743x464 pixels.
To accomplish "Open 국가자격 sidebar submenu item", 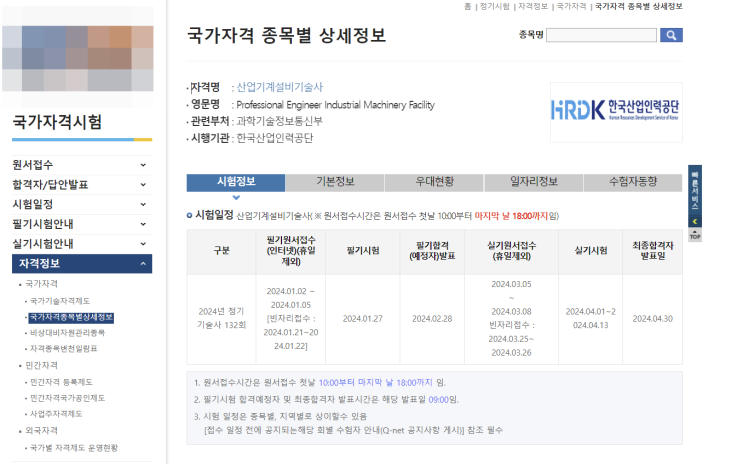I will tap(41, 284).
